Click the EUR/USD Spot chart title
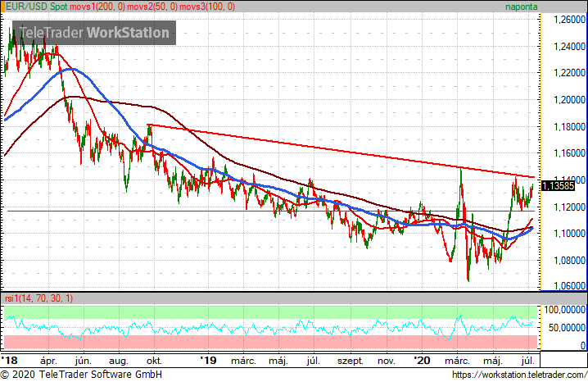 pos(36,7)
